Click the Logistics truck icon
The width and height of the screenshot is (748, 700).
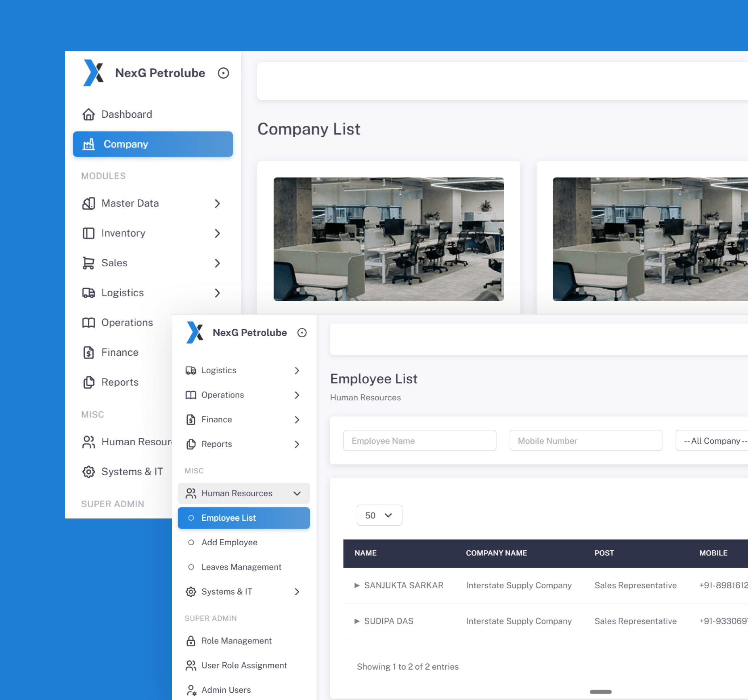pyautogui.click(x=89, y=293)
